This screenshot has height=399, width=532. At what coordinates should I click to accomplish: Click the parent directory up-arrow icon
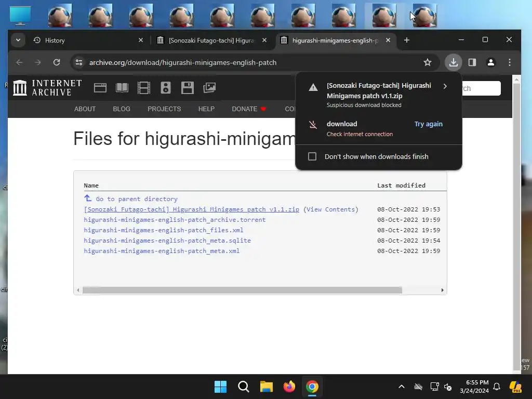(88, 198)
